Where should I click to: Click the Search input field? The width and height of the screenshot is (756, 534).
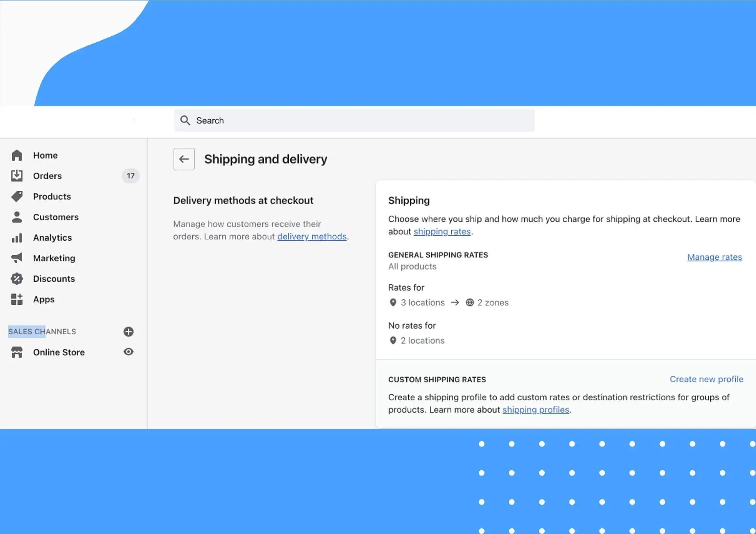click(x=354, y=120)
